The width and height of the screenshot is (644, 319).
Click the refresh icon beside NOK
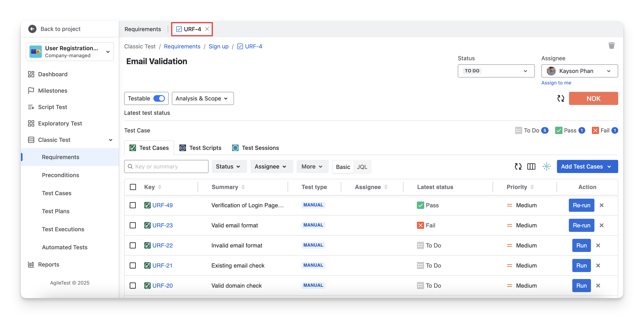tap(560, 98)
